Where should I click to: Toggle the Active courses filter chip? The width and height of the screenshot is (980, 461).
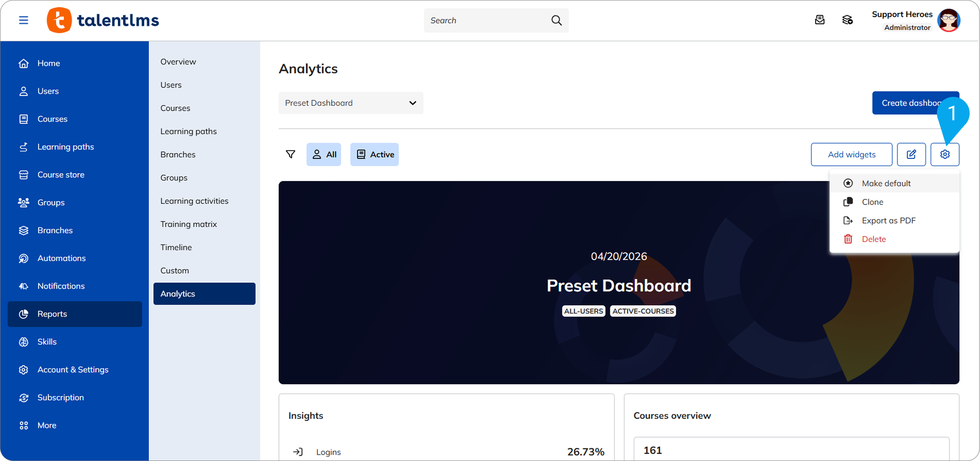(374, 154)
